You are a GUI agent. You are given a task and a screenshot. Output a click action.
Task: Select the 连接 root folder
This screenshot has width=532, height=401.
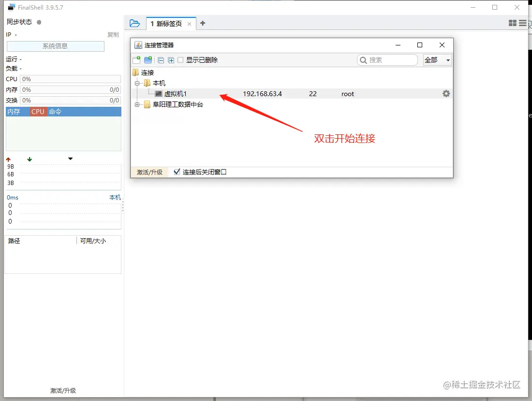pos(144,72)
